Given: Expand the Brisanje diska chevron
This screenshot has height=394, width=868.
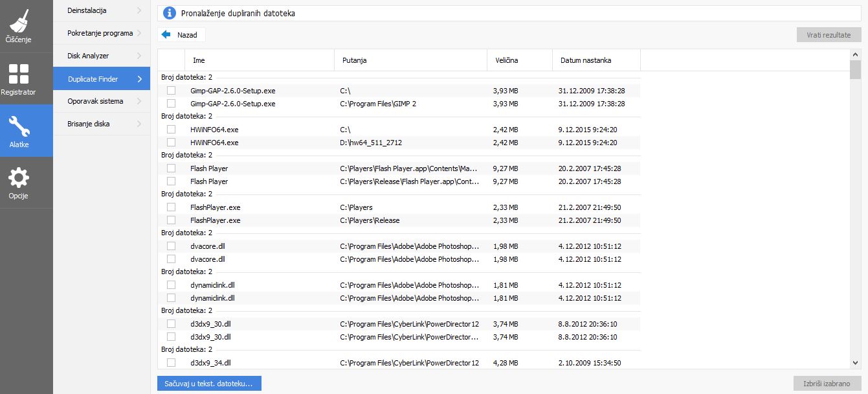Looking at the screenshot, I should [x=139, y=124].
